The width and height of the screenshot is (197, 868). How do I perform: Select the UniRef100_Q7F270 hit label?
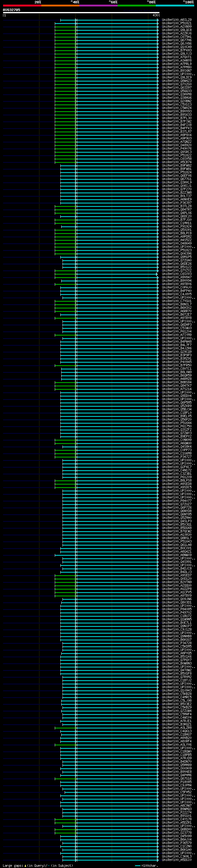pos(176,189)
